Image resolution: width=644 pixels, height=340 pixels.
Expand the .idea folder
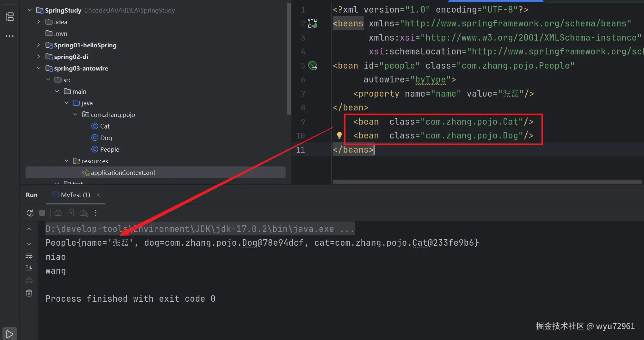[39, 22]
